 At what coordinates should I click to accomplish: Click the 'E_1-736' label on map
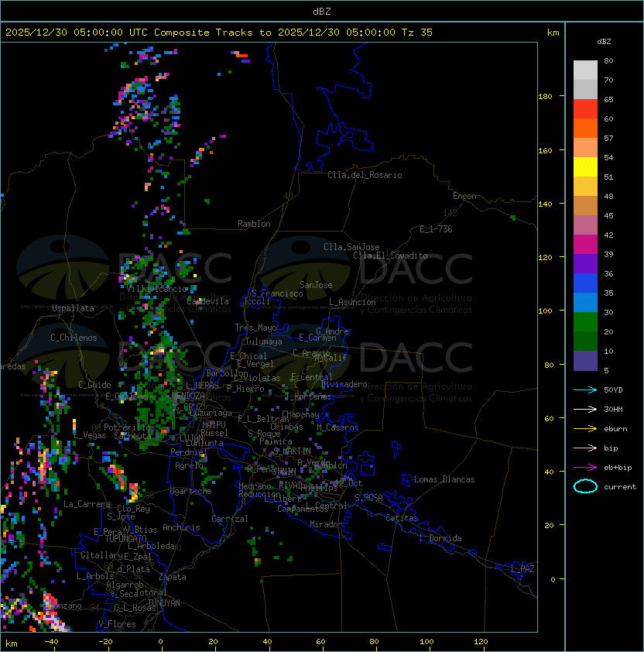coord(436,229)
